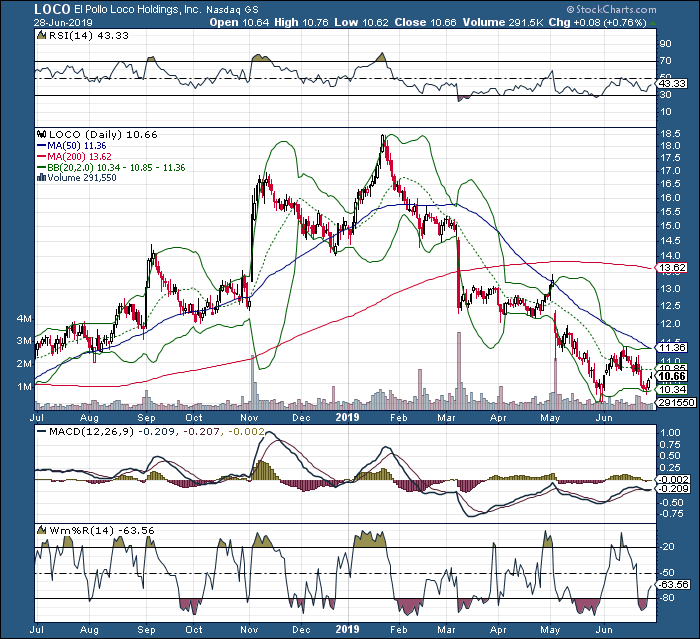Click the RSI 43.33 value tag on right axis
This screenshot has width=700, height=639.
click(672, 84)
